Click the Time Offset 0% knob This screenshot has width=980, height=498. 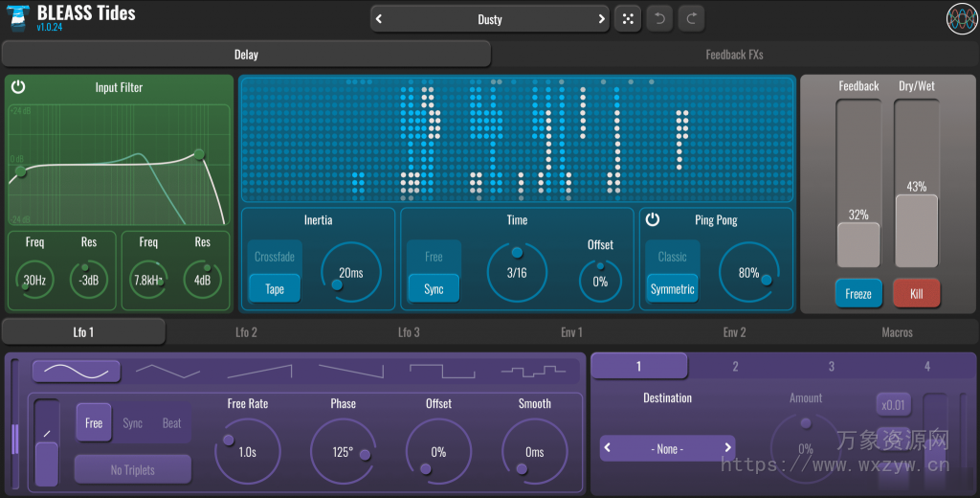point(600,282)
